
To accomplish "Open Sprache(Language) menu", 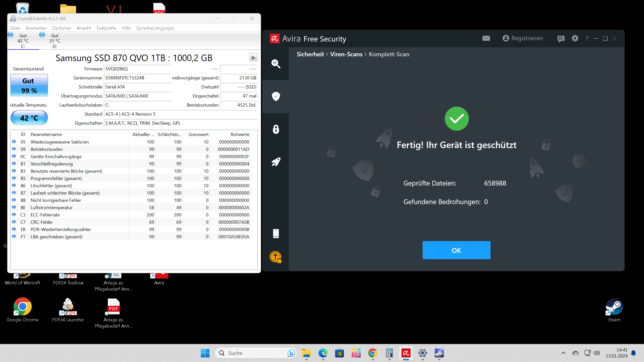I will pos(155,28).
